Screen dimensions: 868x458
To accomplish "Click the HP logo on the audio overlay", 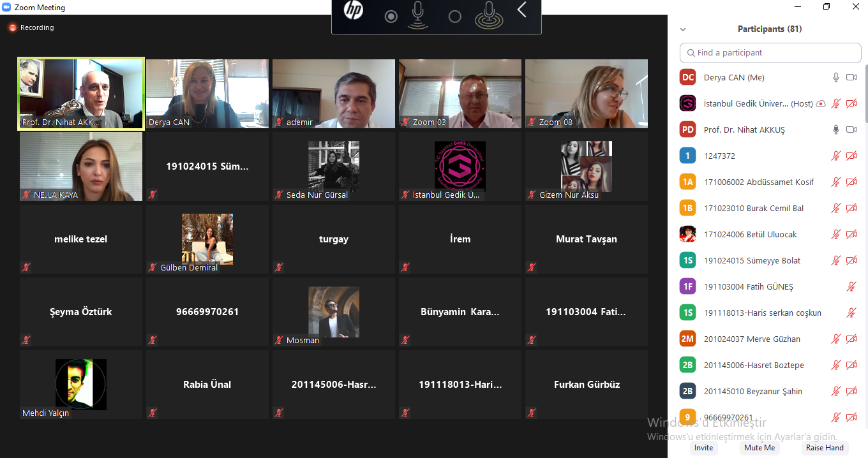I will (353, 11).
